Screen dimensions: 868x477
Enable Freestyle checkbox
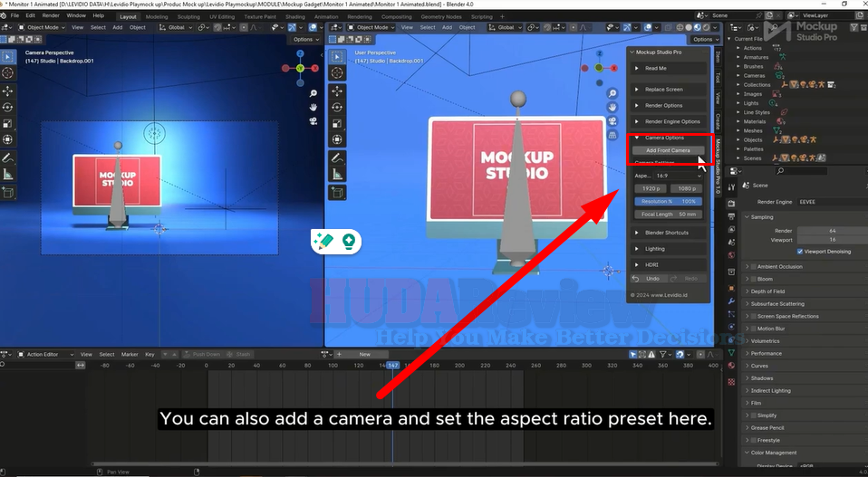point(754,441)
